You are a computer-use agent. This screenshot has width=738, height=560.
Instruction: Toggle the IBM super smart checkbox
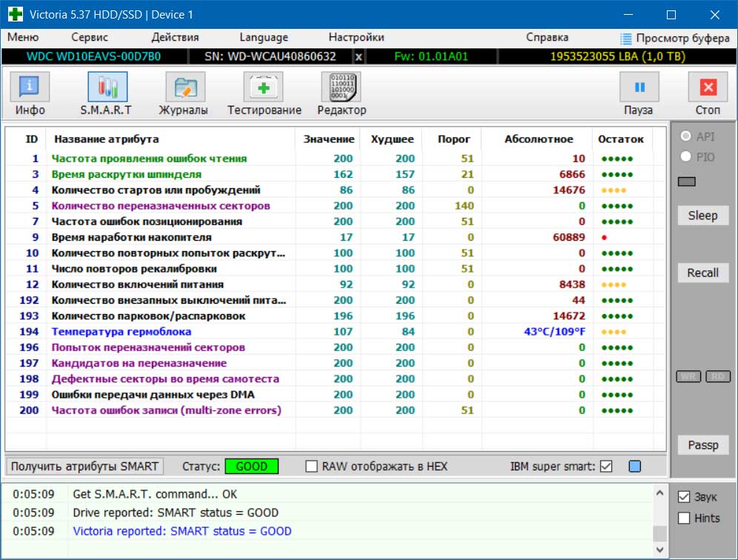(606, 467)
